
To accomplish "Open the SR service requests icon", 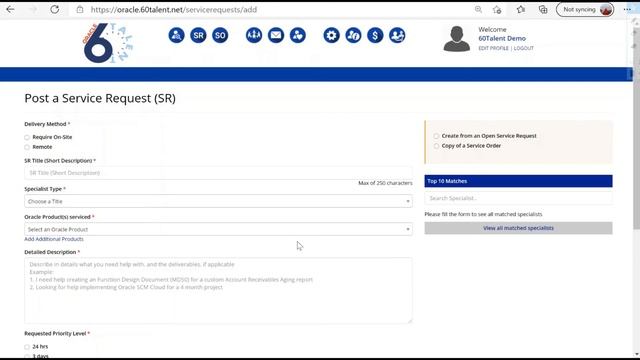I will tap(198, 36).
